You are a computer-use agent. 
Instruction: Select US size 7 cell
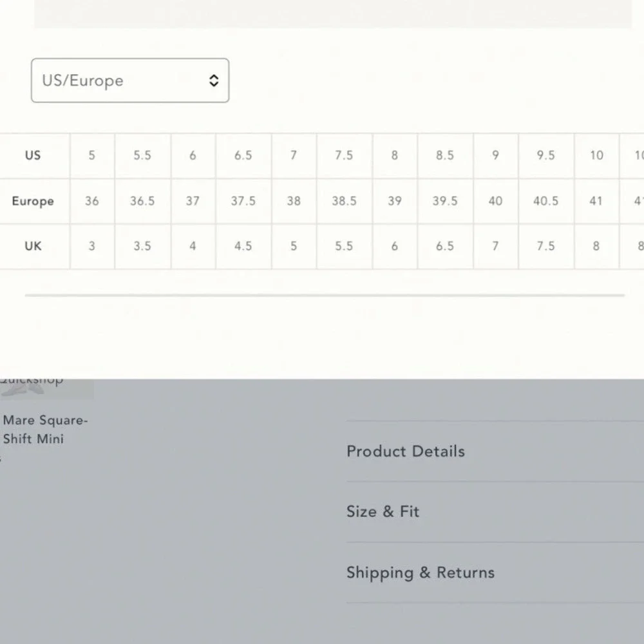294,156
